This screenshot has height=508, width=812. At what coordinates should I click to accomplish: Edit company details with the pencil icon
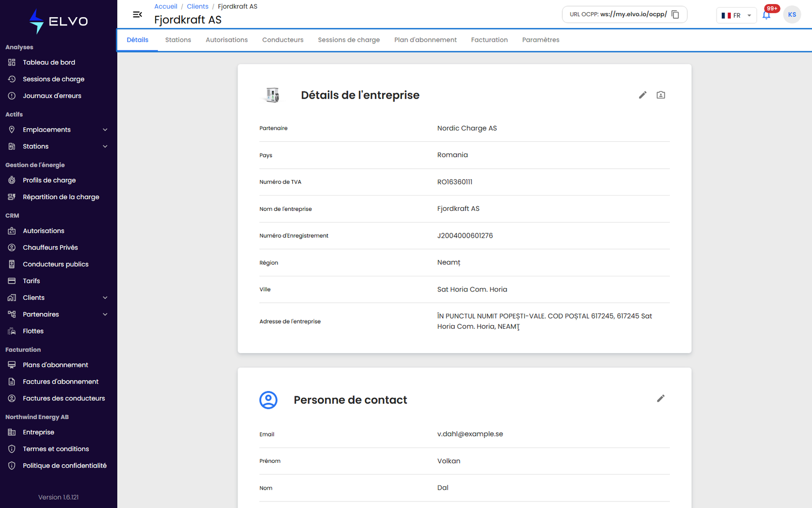(x=642, y=95)
